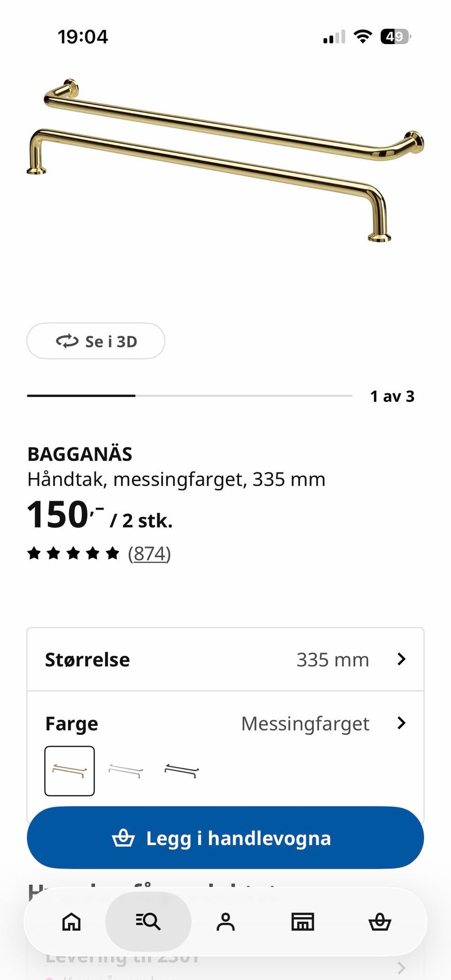
Task: Tap the image gallery progress bar
Action: (190, 396)
